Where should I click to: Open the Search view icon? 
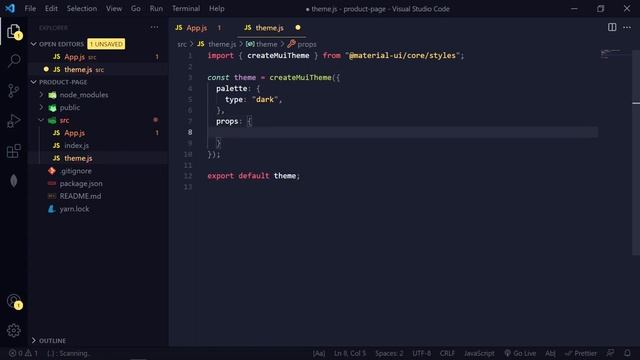pos(14,61)
